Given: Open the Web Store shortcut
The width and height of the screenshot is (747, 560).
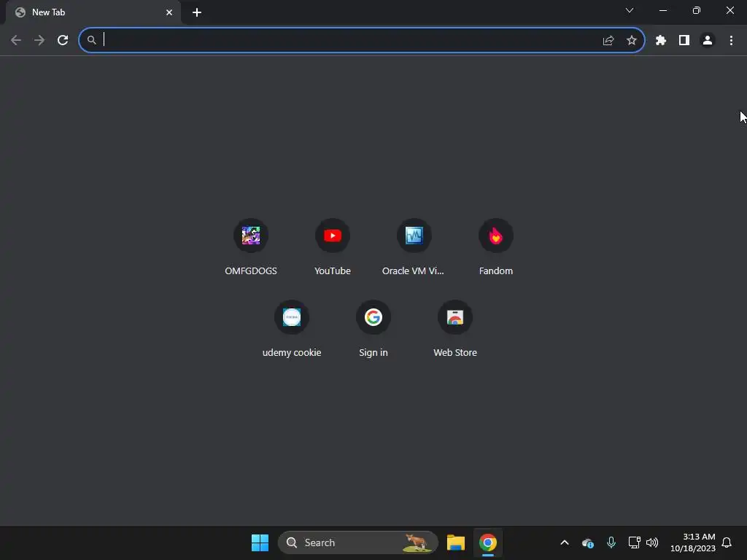Looking at the screenshot, I should (455, 330).
